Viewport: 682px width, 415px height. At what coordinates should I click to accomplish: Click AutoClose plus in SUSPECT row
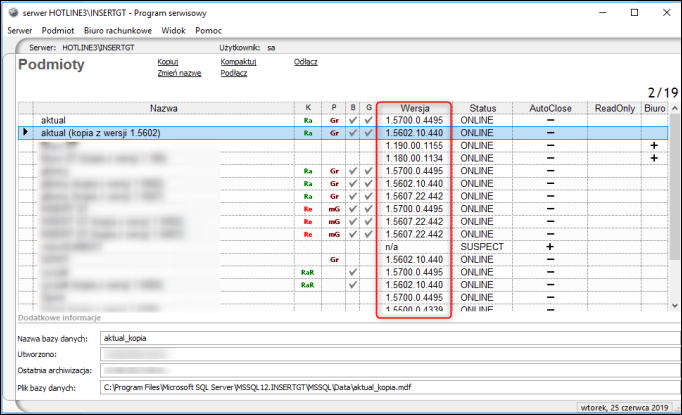[550, 247]
